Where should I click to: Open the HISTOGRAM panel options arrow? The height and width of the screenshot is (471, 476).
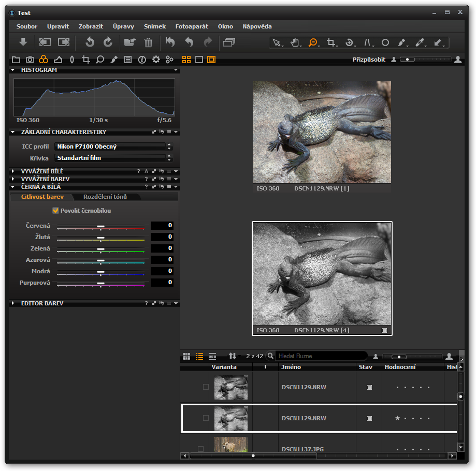176,70
